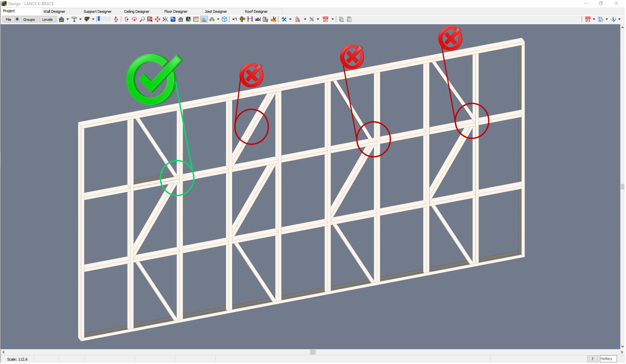This screenshot has height=364, width=626.
Task: Click the red pan arrows icon
Action: [x=157, y=19]
